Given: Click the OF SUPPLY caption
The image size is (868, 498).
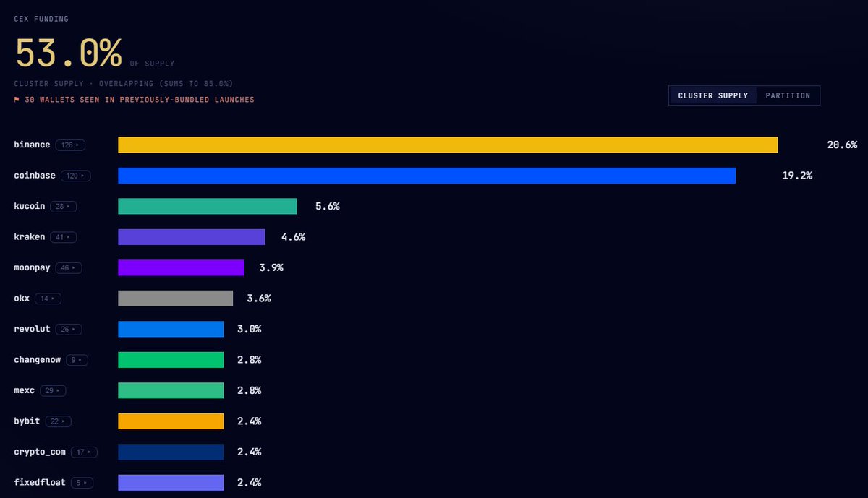Looking at the screenshot, I should (x=153, y=64).
